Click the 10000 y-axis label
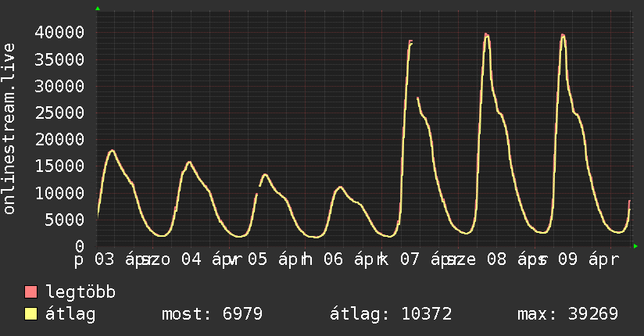This screenshot has width=644, height=336. click(x=59, y=193)
